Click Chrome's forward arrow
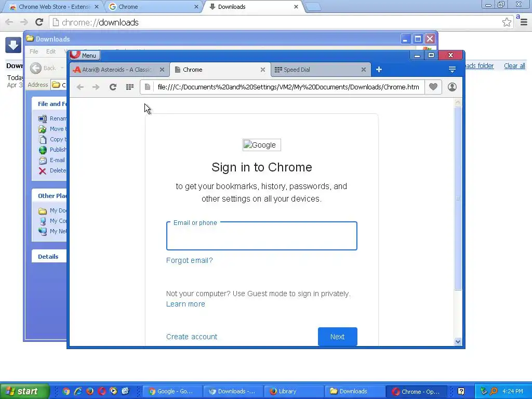Viewport: 532px width, 399px height. click(24, 22)
